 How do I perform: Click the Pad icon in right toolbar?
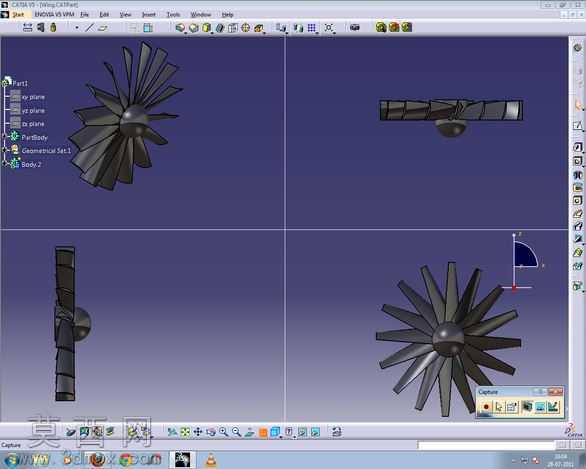578,147
